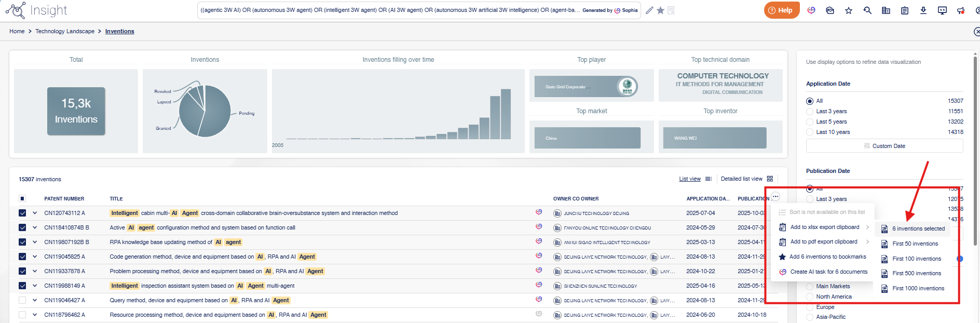Toggle the select-all checkbox in table header
The width and height of the screenshot is (980, 323).
[x=22, y=198]
